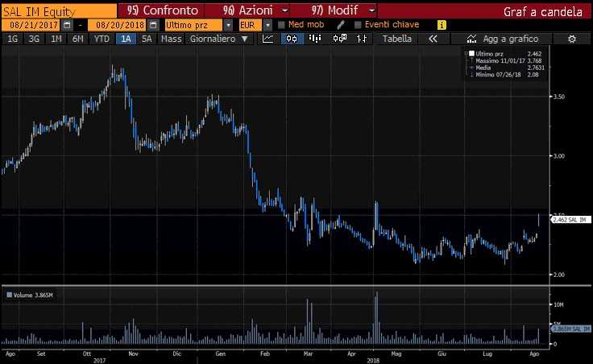Select the Mass time range tab
This screenshot has height=364, width=593.
click(x=171, y=39)
